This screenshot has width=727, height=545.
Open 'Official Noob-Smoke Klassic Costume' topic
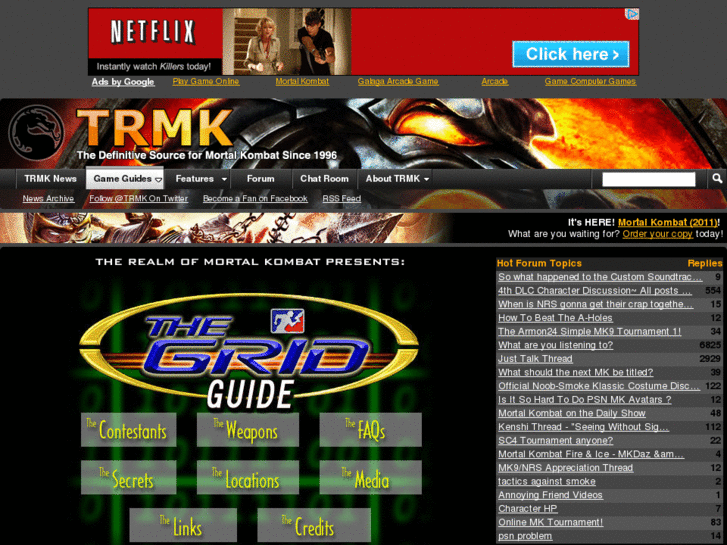click(x=599, y=386)
